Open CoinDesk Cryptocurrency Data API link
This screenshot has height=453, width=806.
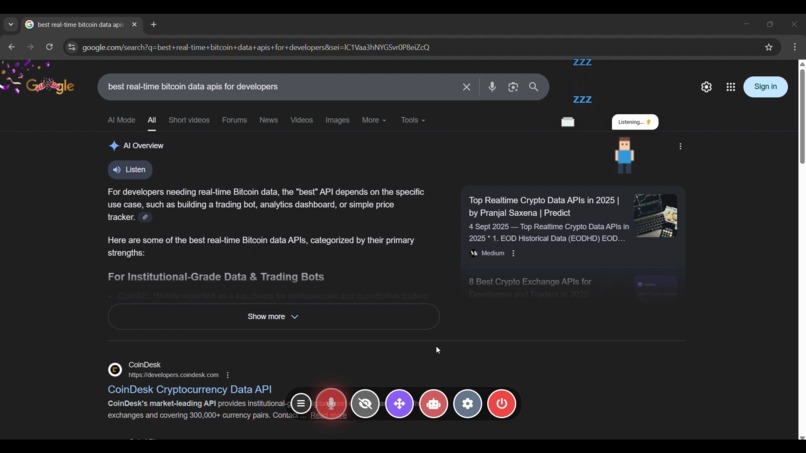coord(190,389)
